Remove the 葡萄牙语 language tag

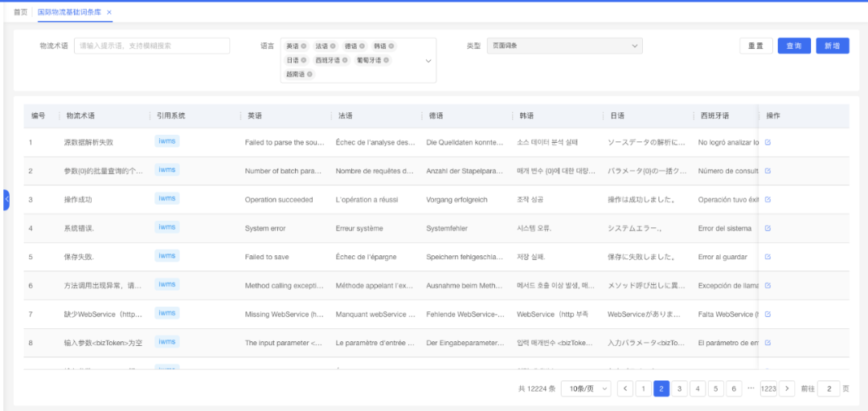386,60
